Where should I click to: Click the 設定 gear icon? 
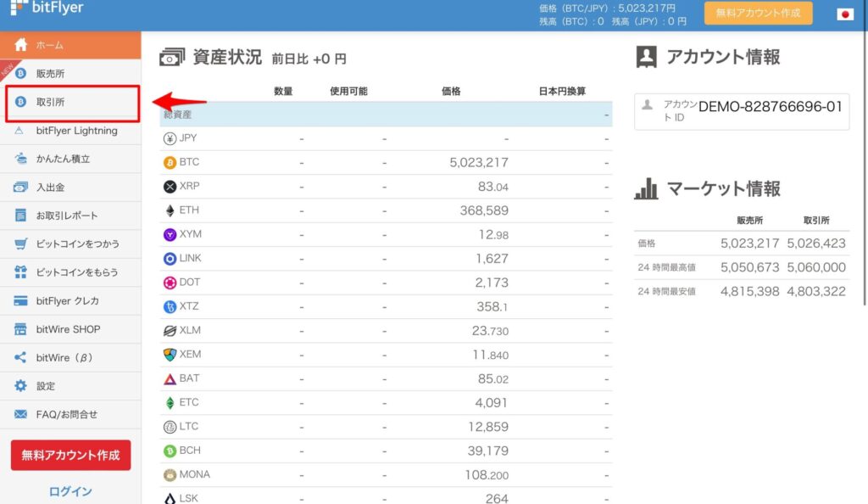tap(20, 385)
